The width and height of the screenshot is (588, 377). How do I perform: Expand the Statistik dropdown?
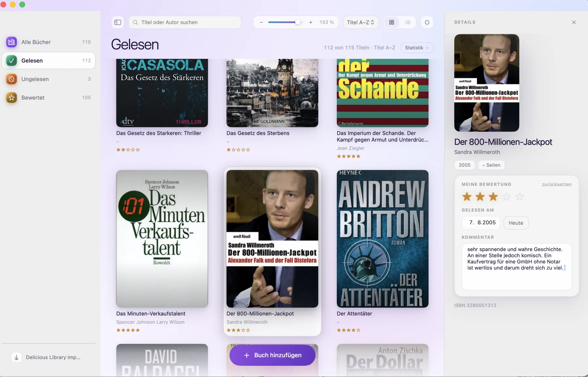pos(417,48)
